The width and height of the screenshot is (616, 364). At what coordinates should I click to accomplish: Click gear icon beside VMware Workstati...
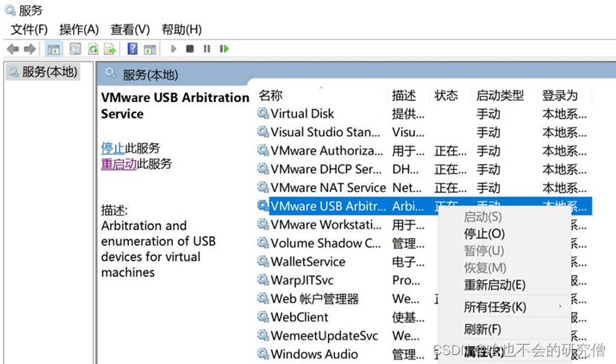[263, 224]
